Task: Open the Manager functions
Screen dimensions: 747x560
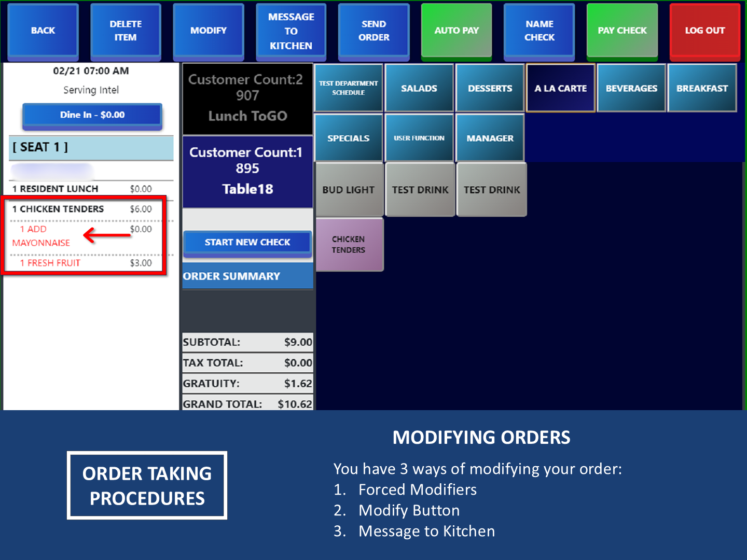Action: [490, 138]
